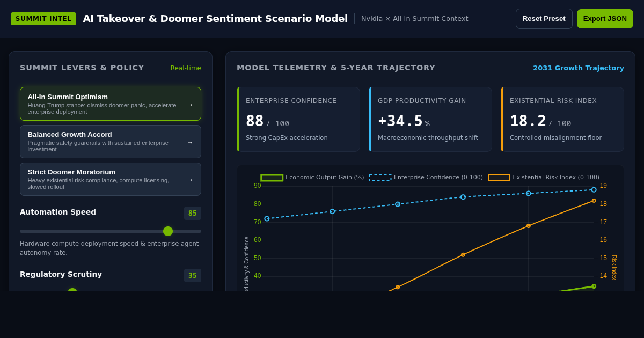Click the Model Telemetry & 5-Year Trajectory heading
Viewport: 644px width, 338px height.
click(x=336, y=68)
